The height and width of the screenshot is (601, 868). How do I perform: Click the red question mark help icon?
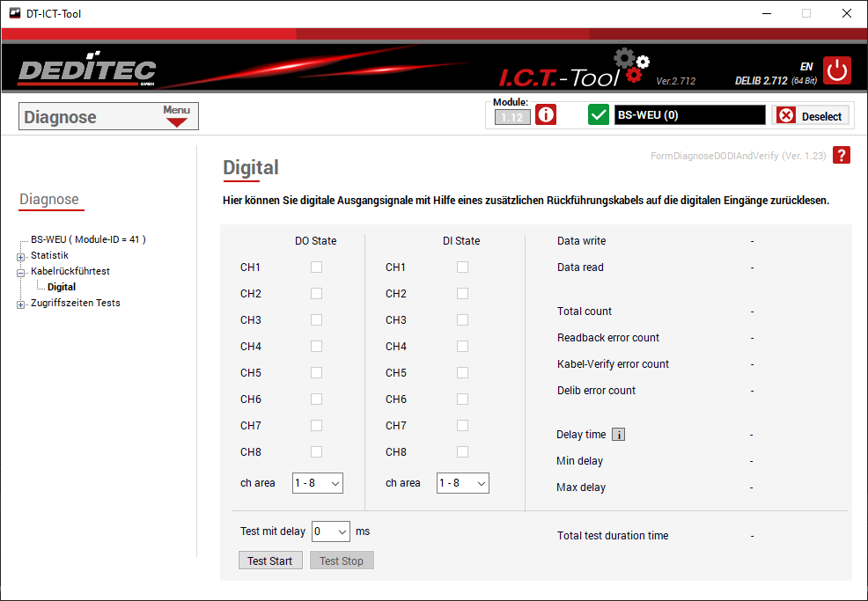[842, 156]
